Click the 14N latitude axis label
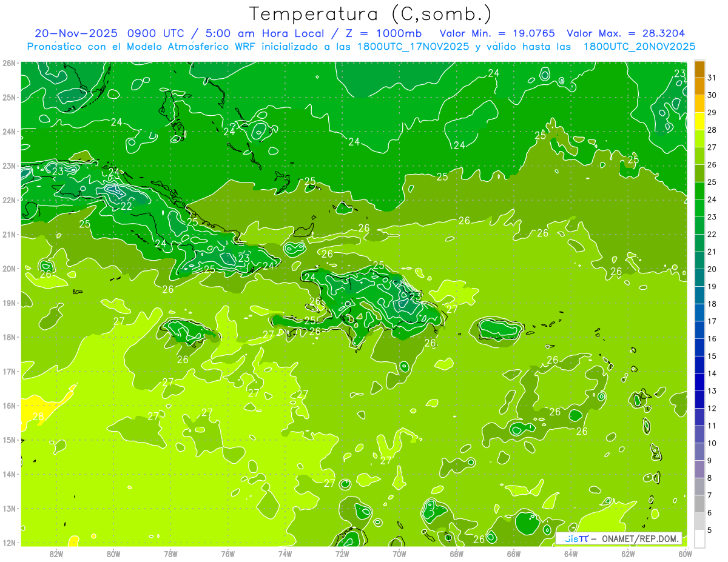Screen dimensions: 728x562 tap(8, 474)
